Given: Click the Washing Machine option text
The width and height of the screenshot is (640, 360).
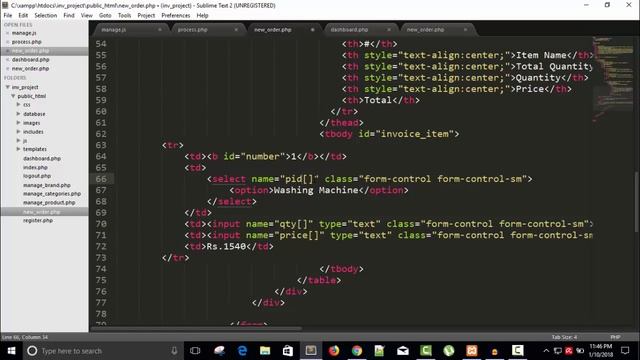Looking at the screenshot, I should tap(316, 190).
